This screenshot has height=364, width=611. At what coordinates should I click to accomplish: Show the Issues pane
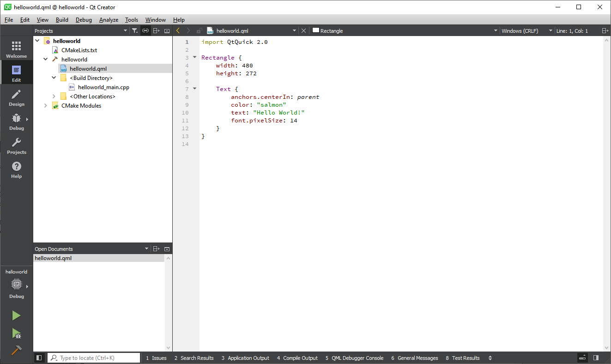156,358
